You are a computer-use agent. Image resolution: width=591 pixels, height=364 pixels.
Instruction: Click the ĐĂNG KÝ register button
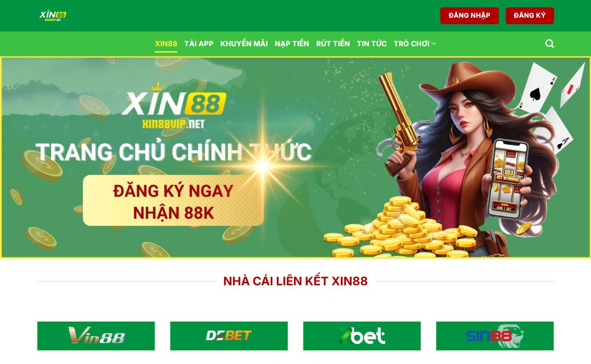coord(530,16)
